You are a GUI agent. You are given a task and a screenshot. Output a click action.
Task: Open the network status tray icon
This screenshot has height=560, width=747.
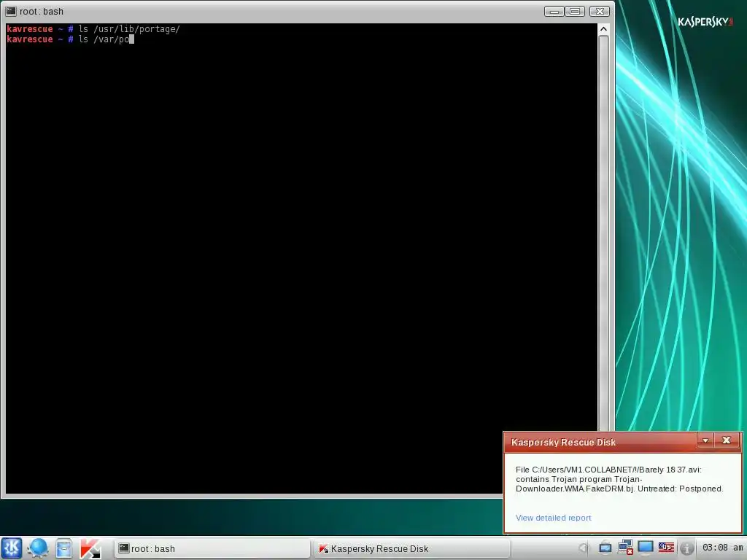coord(625,548)
